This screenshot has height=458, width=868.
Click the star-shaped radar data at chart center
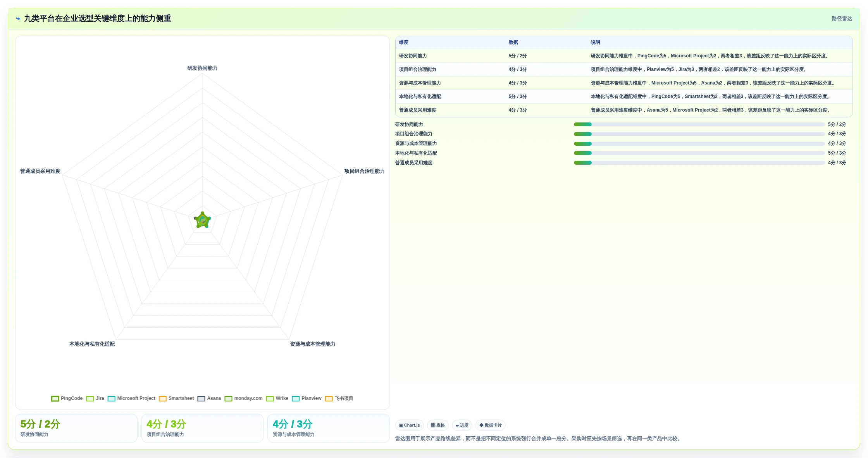[202, 220]
